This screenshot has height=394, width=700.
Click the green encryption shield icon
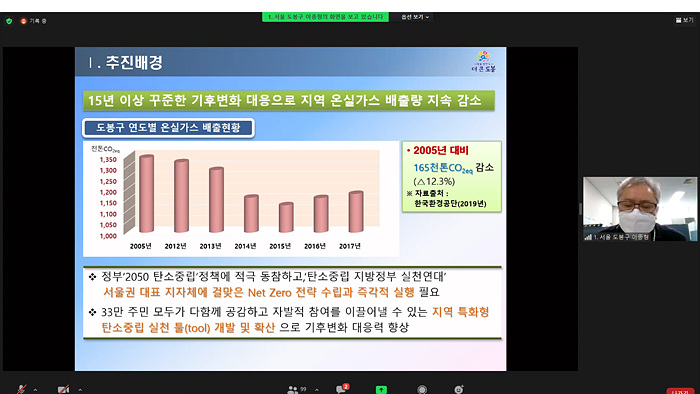[9, 21]
